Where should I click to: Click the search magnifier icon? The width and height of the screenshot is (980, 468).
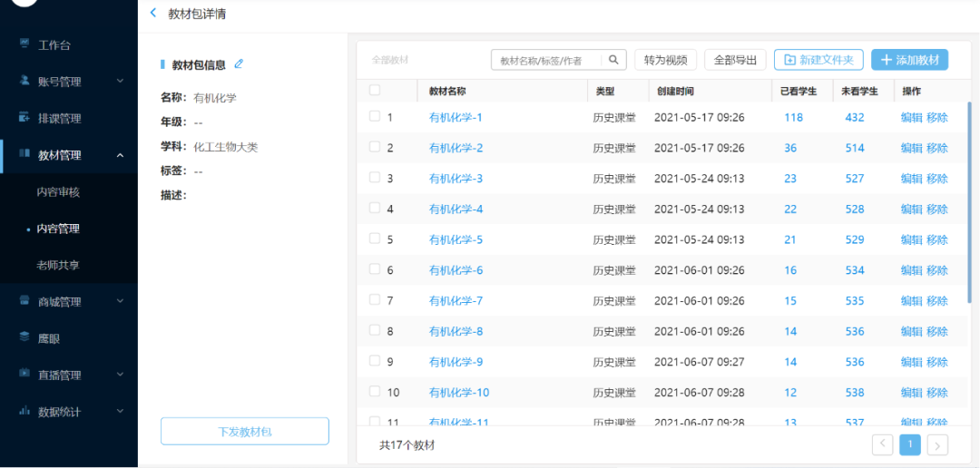[x=613, y=60]
